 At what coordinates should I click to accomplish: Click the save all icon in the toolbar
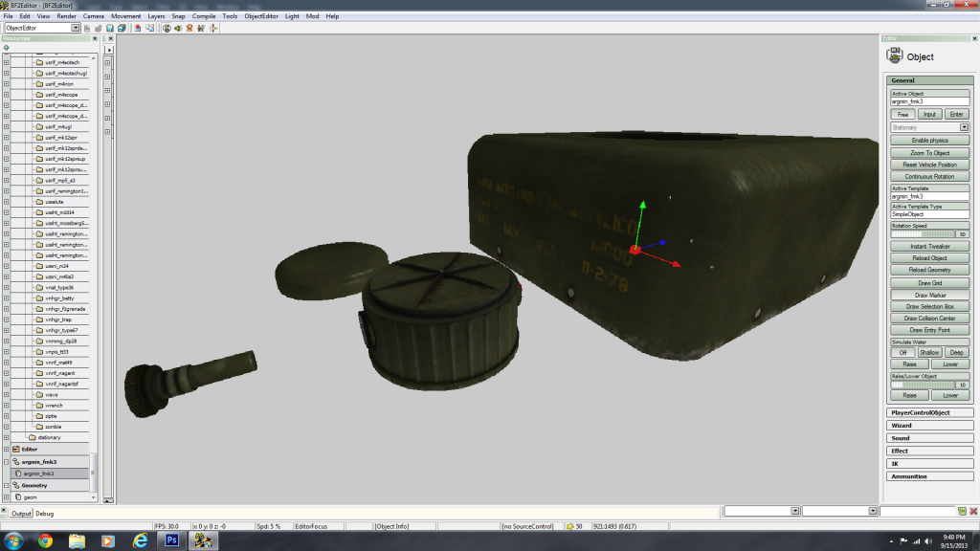tap(122, 28)
